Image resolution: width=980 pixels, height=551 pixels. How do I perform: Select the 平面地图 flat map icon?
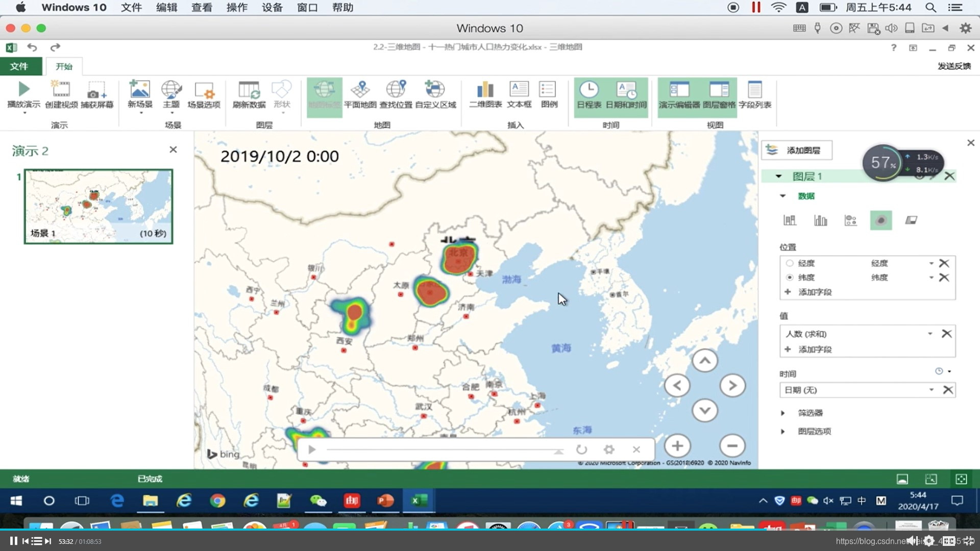coord(360,90)
